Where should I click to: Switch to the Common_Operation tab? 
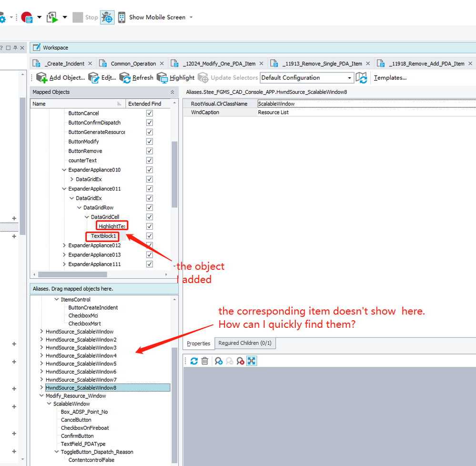[133, 63]
